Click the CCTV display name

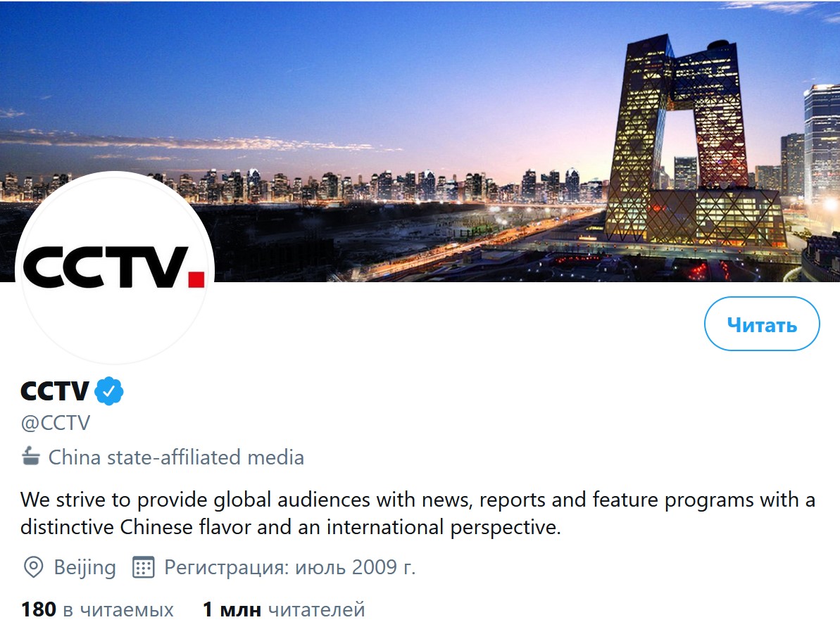tap(55, 391)
